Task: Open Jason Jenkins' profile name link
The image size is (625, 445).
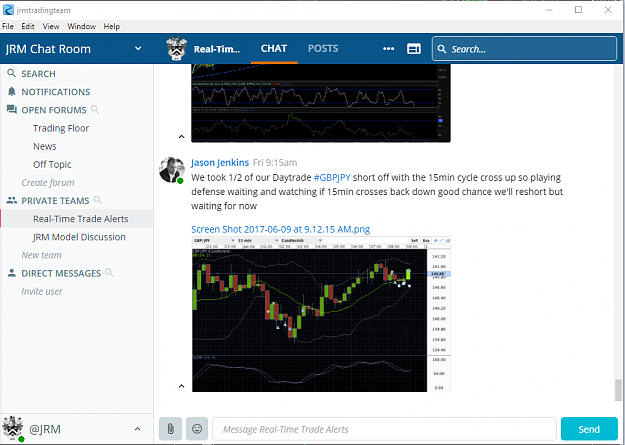Action: [x=220, y=163]
